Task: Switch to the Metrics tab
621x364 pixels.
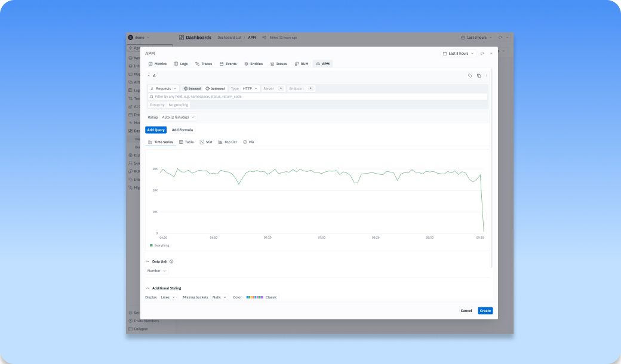Action: [x=158, y=64]
